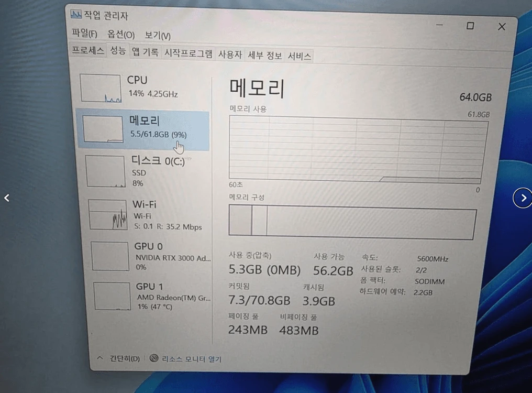Click the 메모리 mini graph thumbnail
This screenshot has height=393, width=532.
click(x=103, y=129)
